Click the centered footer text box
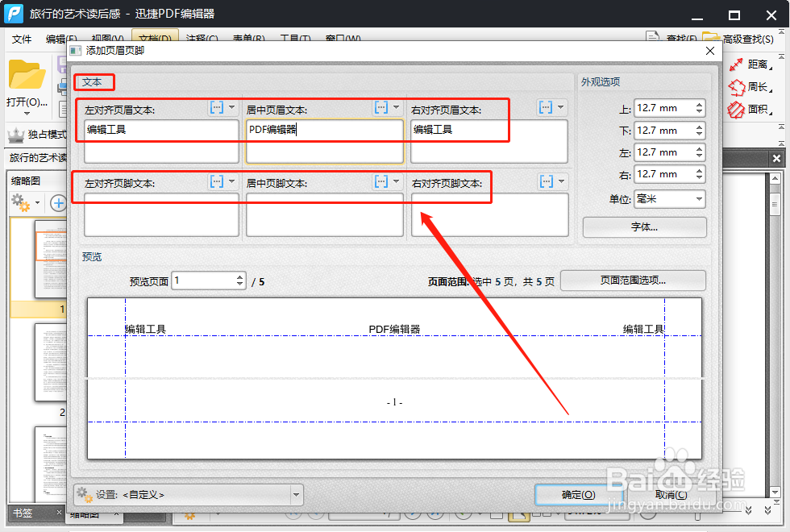This screenshot has height=532, width=790. click(x=325, y=214)
